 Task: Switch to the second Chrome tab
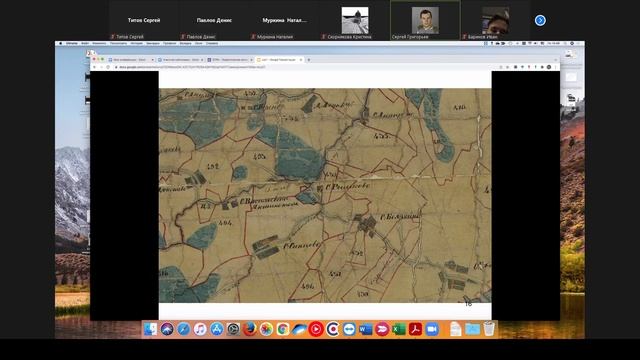point(180,60)
